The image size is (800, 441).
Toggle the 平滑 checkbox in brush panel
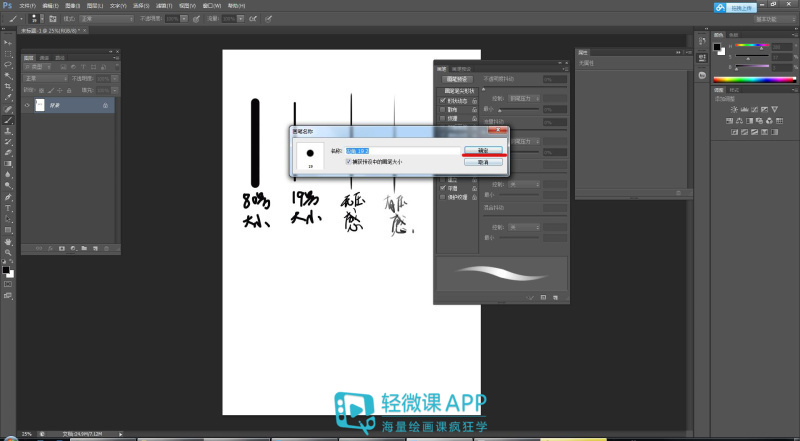(x=443, y=187)
